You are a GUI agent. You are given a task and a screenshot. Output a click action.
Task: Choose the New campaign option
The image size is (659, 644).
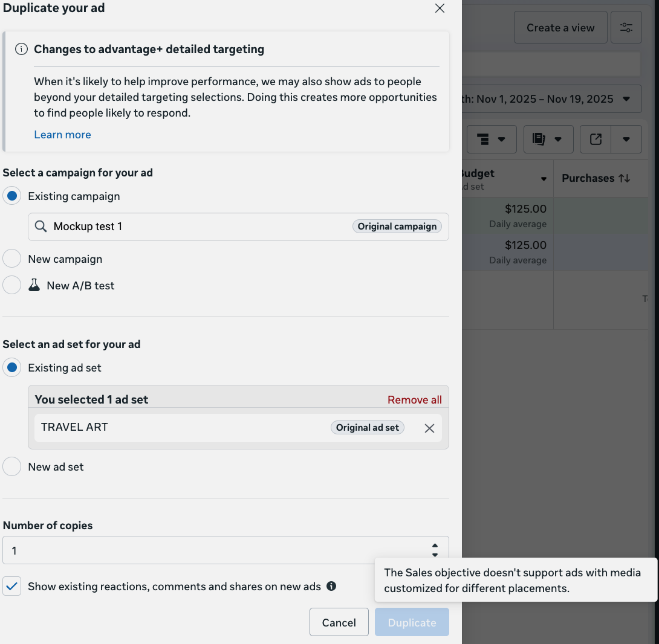click(x=11, y=259)
